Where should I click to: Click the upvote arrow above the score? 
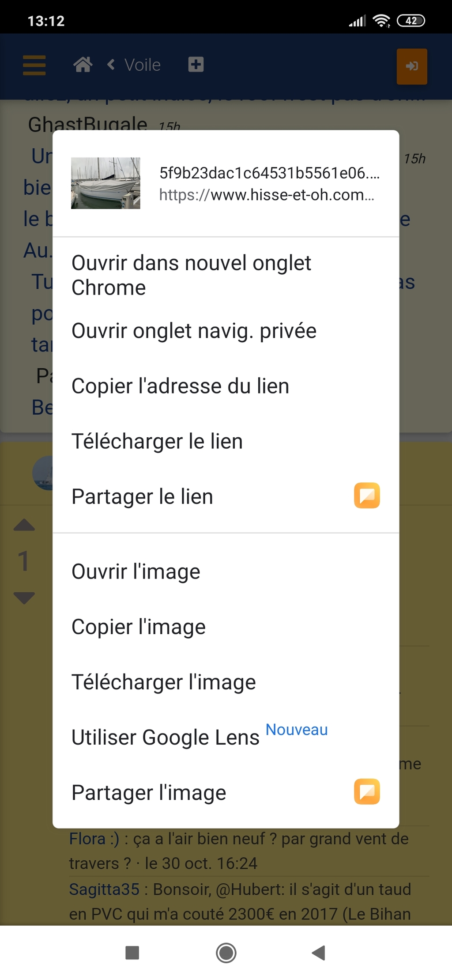[x=24, y=525]
